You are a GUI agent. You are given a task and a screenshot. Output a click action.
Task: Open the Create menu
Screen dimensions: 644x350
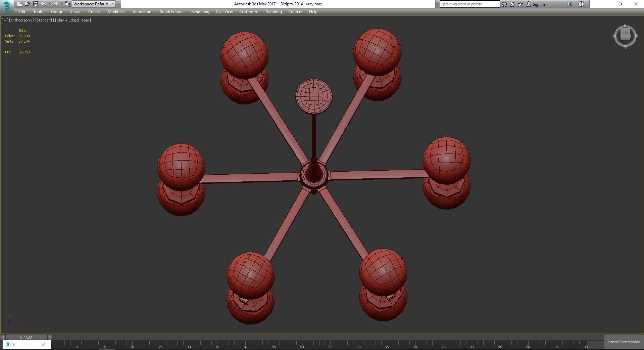pos(94,12)
